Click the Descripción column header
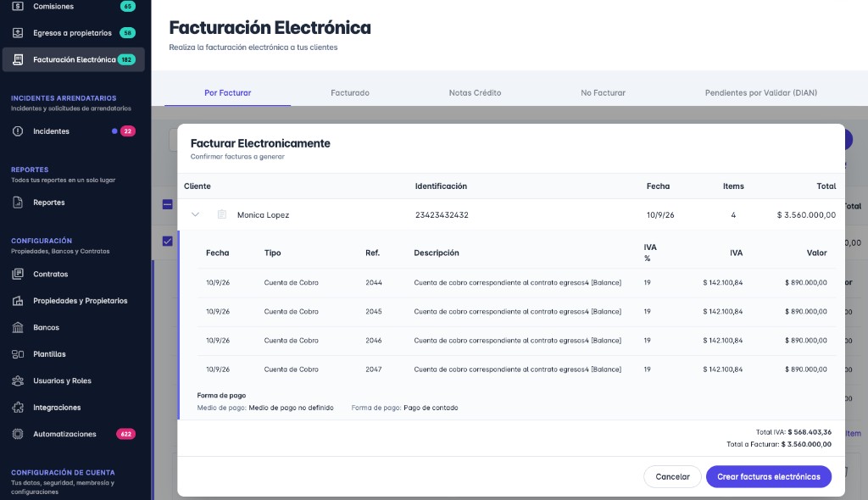 tap(437, 253)
